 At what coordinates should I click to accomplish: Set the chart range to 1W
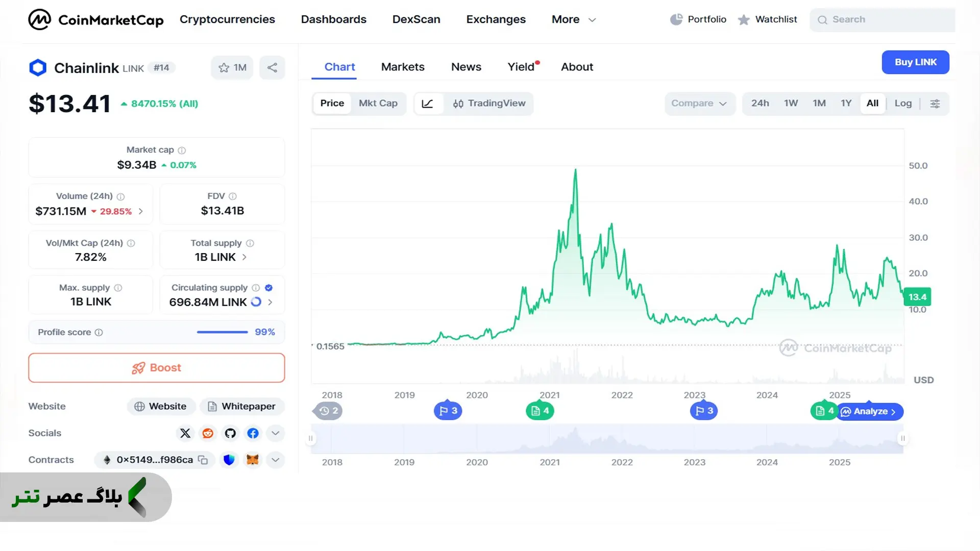point(791,104)
